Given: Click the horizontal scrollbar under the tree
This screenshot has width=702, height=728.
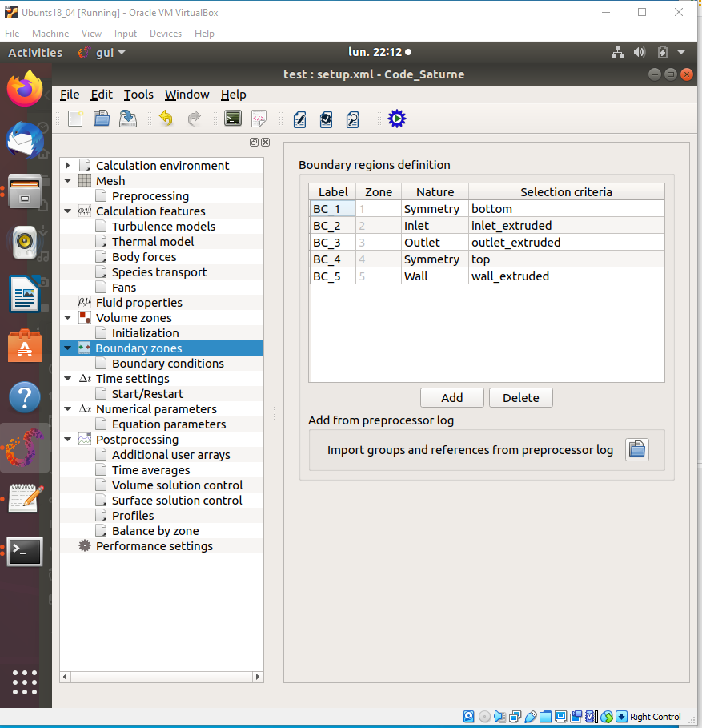Looking at the screenshot, I should point(160,677).
